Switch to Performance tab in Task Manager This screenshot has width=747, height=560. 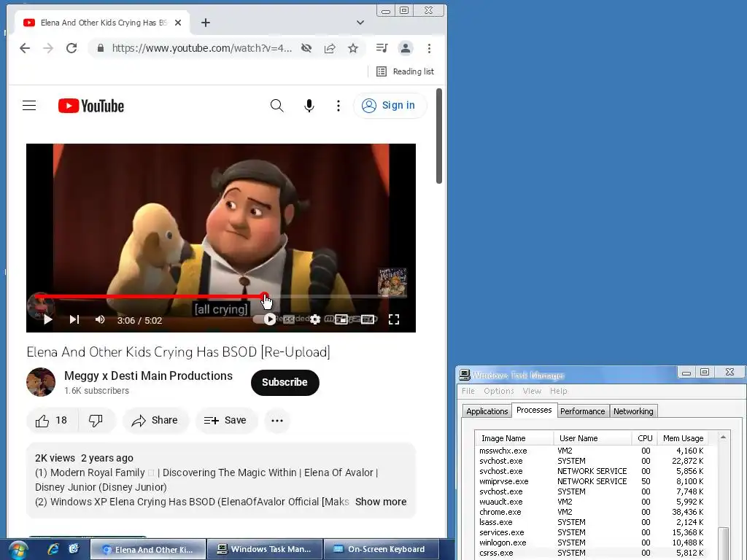click(583, 411)
